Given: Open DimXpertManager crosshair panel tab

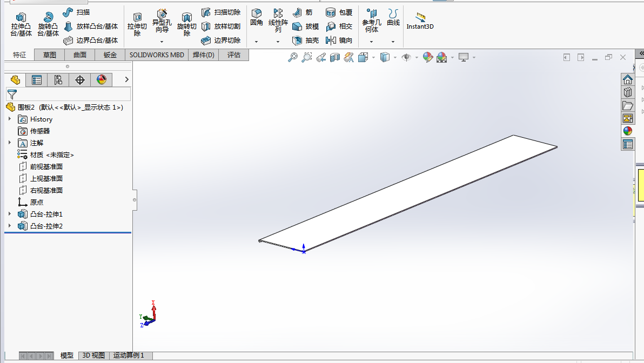Looking at the screenshot, I should click(x=79, y=80).
